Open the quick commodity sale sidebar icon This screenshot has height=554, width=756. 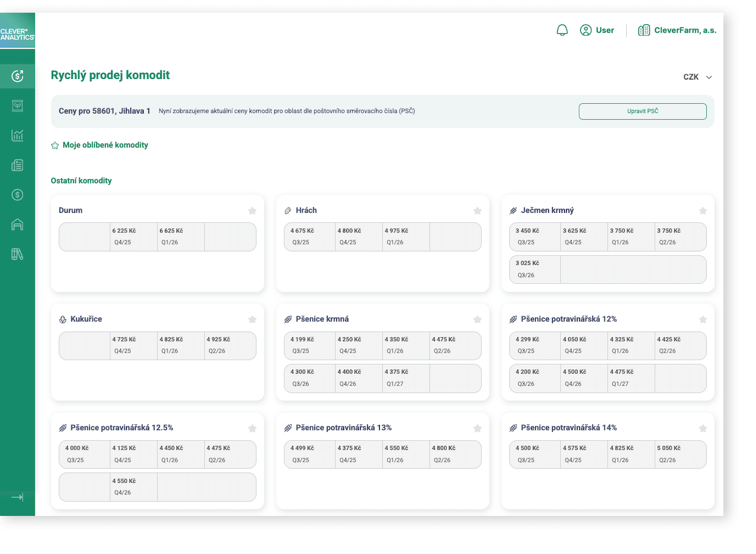point(17,76)
